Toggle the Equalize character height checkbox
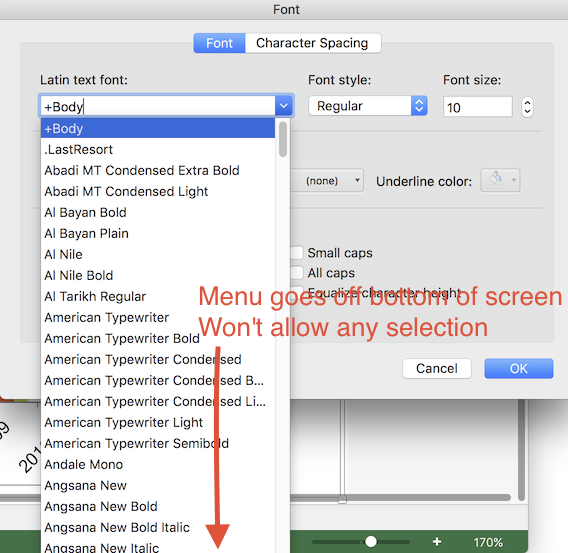Image resolution: width=568 pixels, height=553 pixels. coord(297,291)
